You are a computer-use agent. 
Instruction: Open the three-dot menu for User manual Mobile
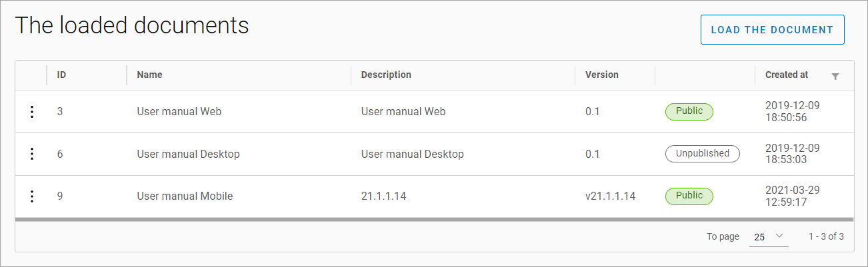[31, 196]
